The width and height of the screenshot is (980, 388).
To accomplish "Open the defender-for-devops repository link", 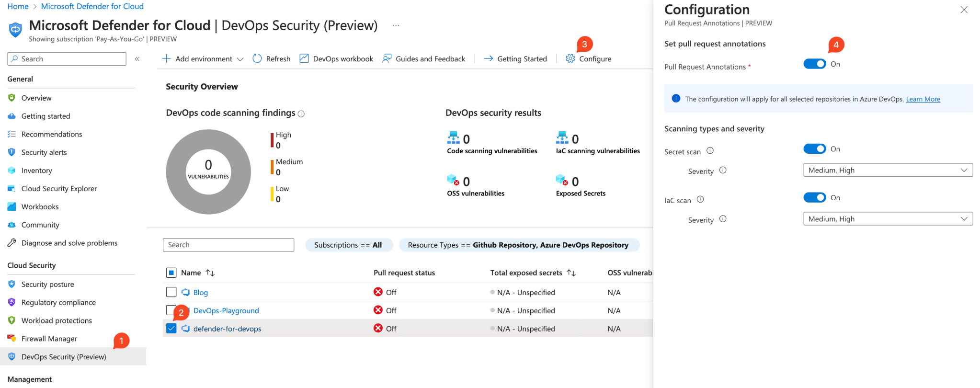I will 228,329.
